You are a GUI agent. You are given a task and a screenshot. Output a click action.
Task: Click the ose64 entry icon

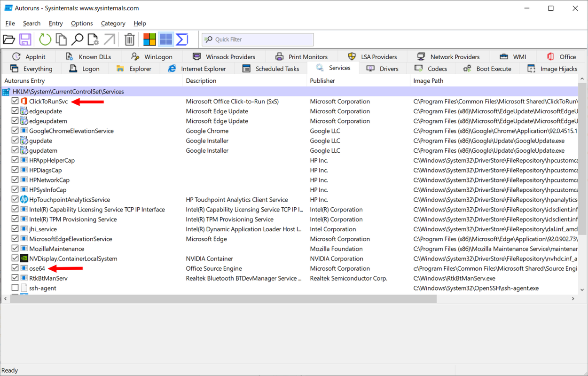coord(24,268)
